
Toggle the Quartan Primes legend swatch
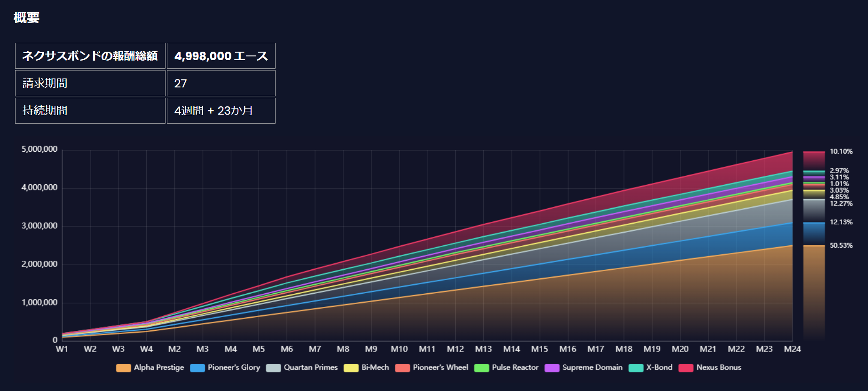pyautogui.click(x=274, y=368)
